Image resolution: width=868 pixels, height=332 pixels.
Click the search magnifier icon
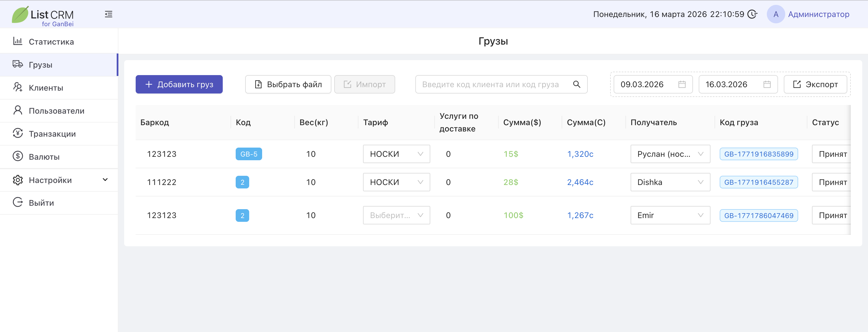(x=577, y=84)
